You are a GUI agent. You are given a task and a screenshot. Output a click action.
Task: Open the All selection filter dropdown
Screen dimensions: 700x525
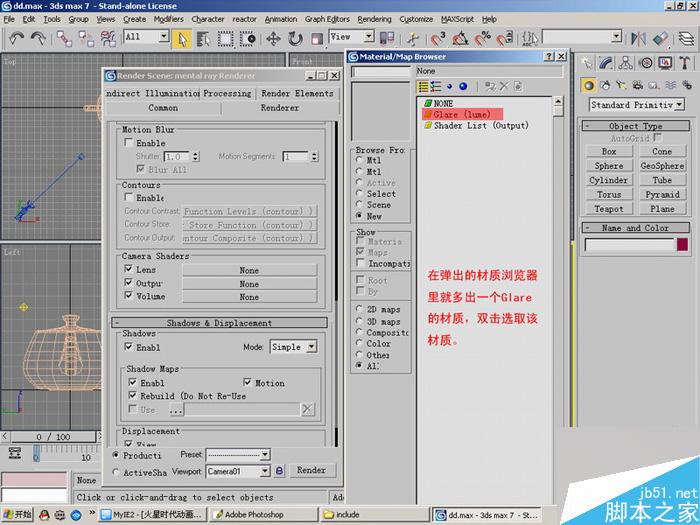(164, 36)
